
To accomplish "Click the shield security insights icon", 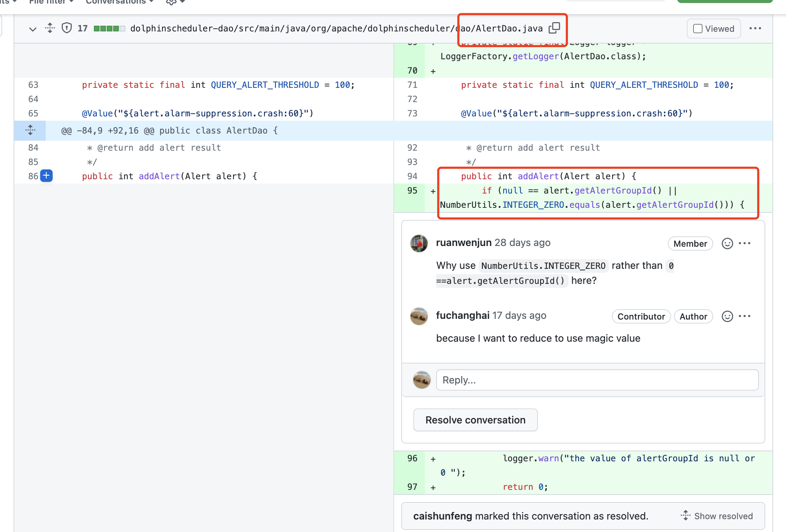I will click(66, 28).
